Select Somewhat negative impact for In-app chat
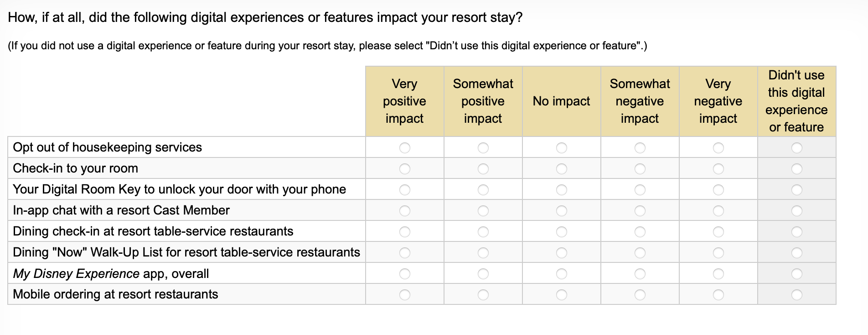 pyautogui.click(x=640, y=211)
